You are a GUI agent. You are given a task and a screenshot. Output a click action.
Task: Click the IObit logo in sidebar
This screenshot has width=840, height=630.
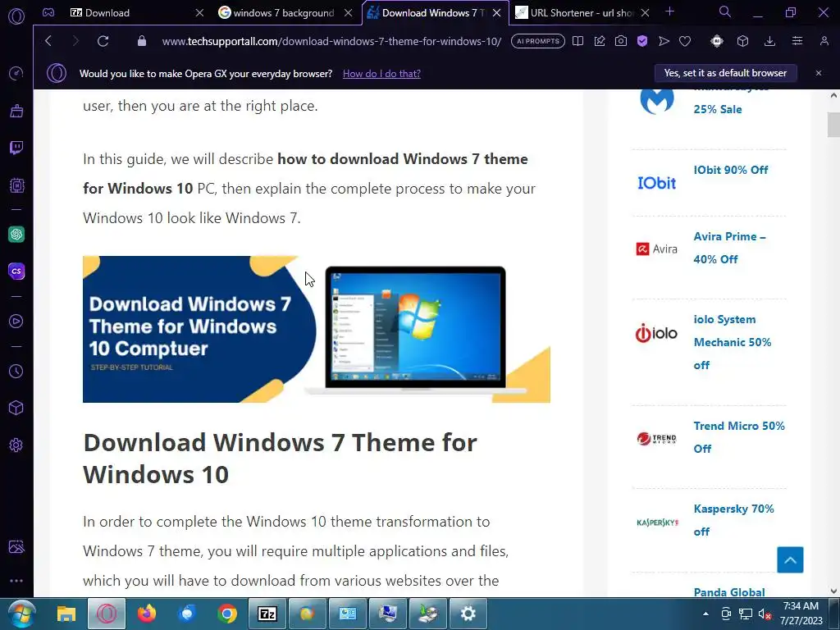tap(657, 183)
